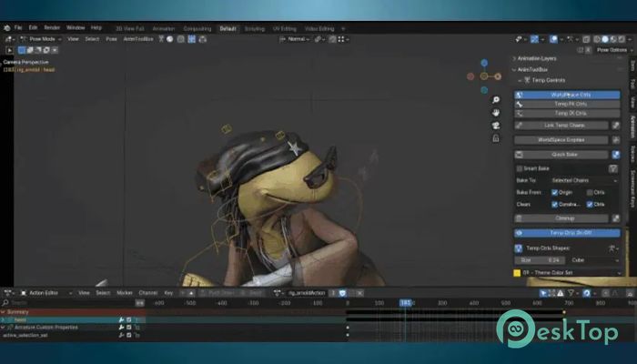Open the timeline Channel menu
Viewport: 637px width, 364px height.
pyautogui.click(x=147, y=293)
